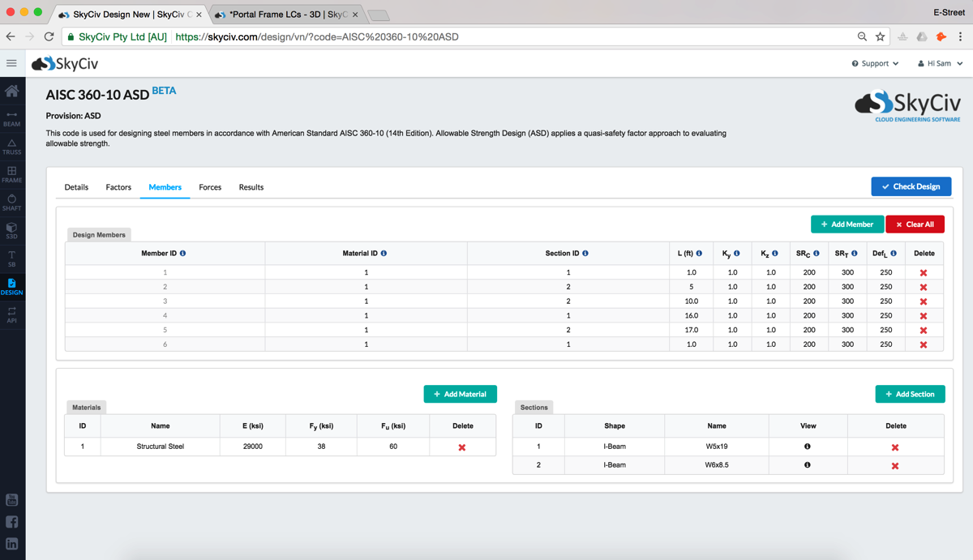This screenshot has height=560, width=973.
Task: Delete the W6x8.5 section
Action: pyautogui.click(x=895, y=466)
